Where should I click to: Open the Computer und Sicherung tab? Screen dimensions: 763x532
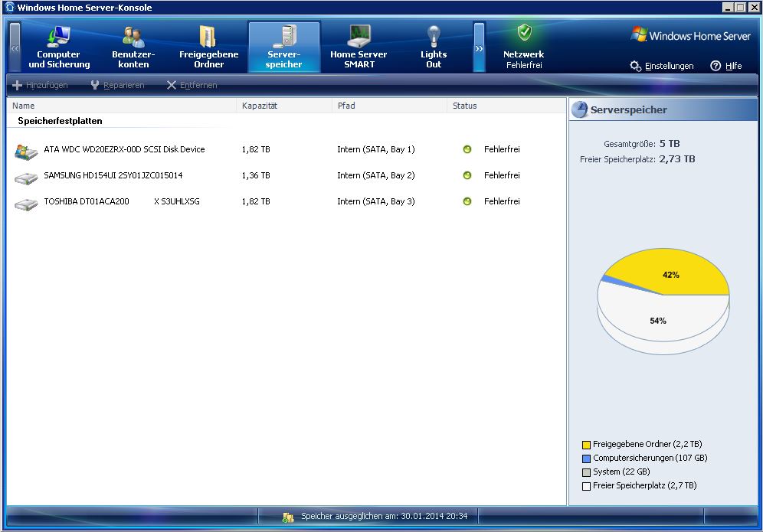pos(59,47)
